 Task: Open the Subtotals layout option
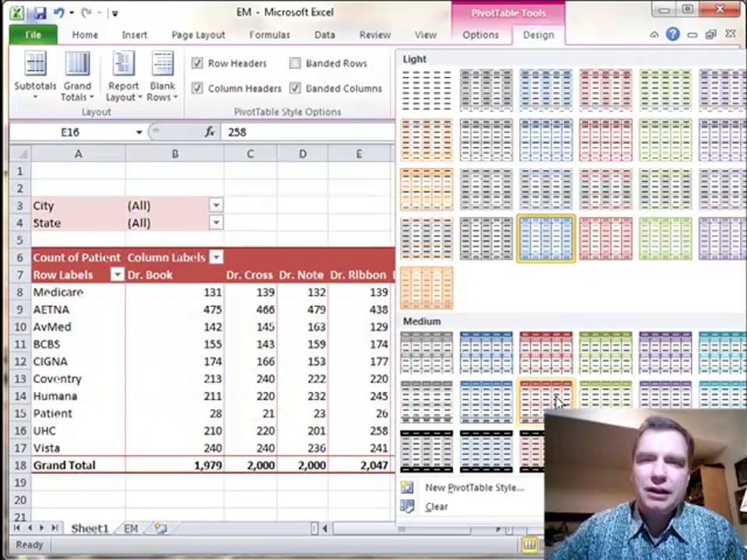tap(35, 76)
